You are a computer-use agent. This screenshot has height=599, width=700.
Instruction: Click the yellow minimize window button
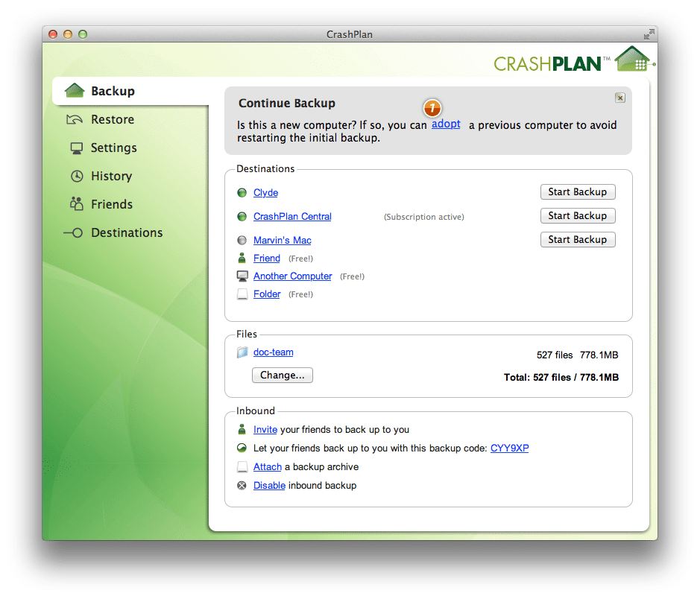[x=68, y=34]
